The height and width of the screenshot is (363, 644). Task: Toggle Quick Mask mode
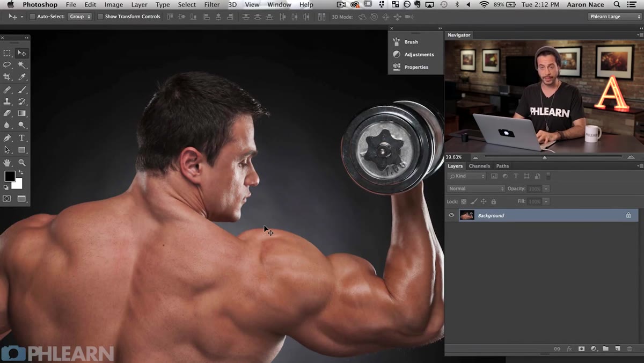click(x=7, y=199)
